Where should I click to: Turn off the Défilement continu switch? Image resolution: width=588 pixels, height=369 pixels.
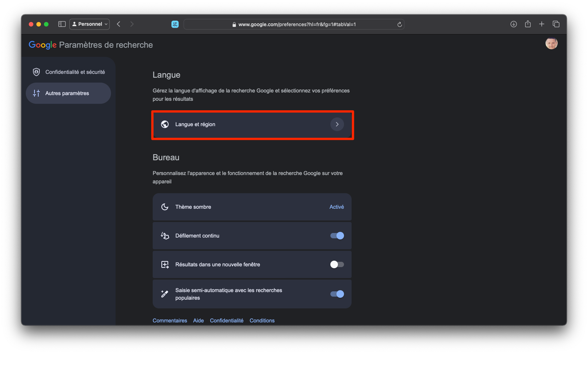[x=337, y=236]
